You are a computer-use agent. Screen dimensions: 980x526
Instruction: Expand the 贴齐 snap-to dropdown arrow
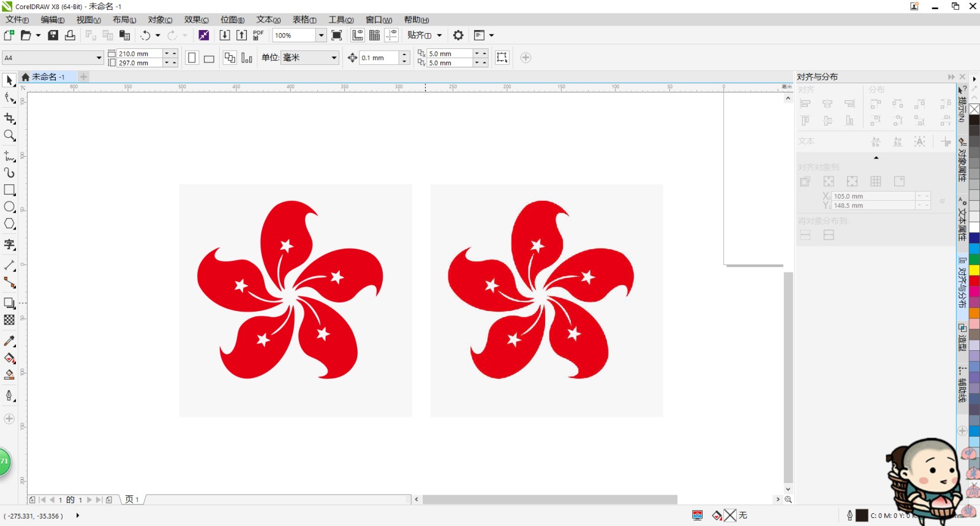point(439,35)
